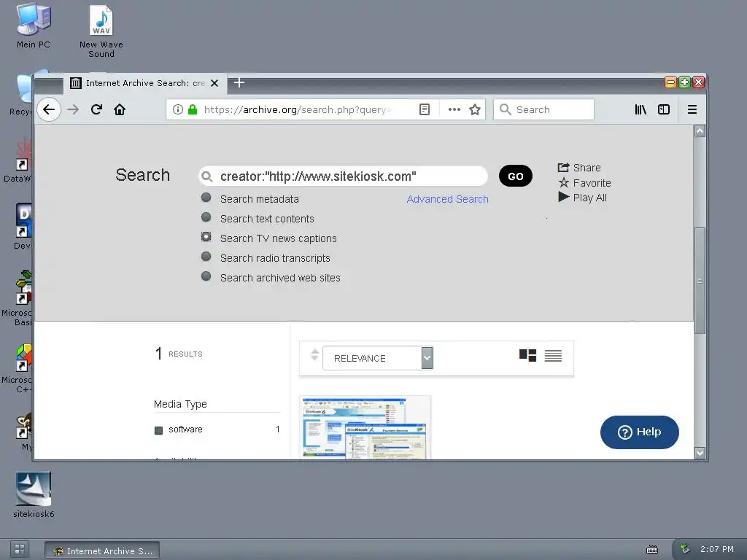Select the Internet Archive Search tab
Image resolution: width=747 pixels, height=560 pixels.
coord(145,83)
